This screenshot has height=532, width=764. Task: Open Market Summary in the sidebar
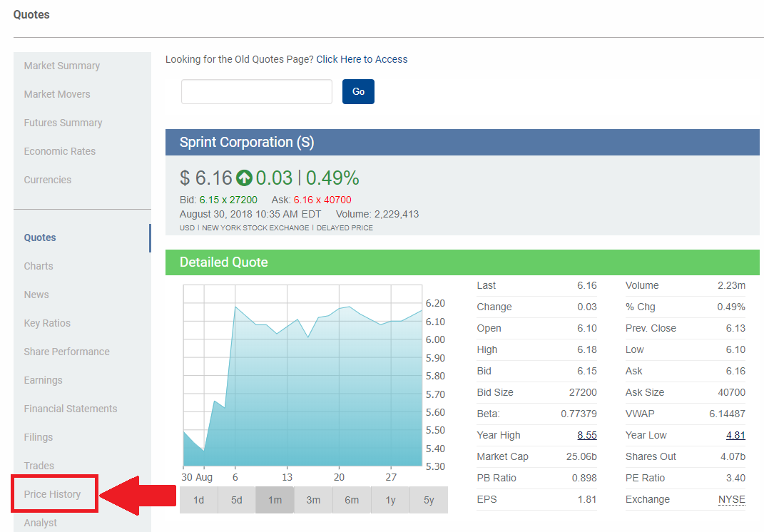pyautogui.click(x=62, y=66)
